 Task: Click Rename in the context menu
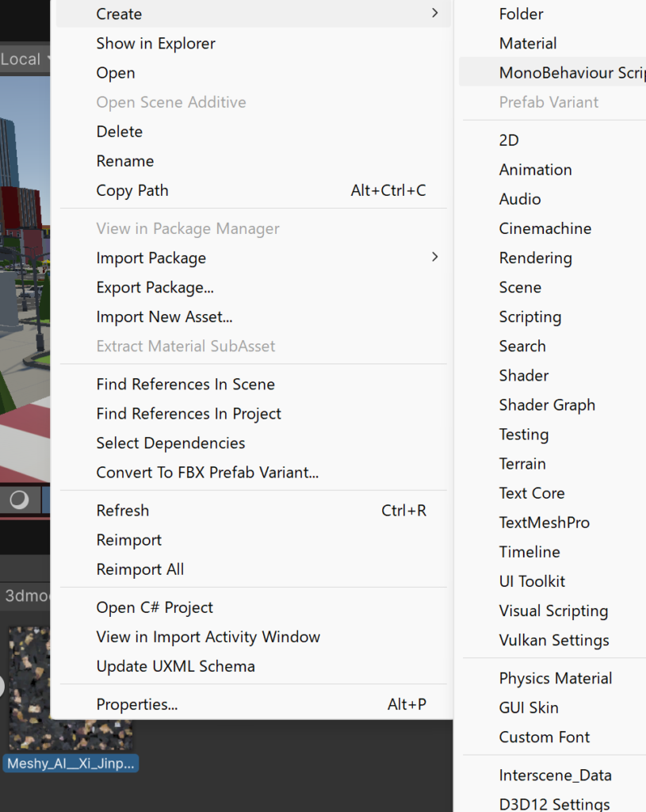coord(124,161)
